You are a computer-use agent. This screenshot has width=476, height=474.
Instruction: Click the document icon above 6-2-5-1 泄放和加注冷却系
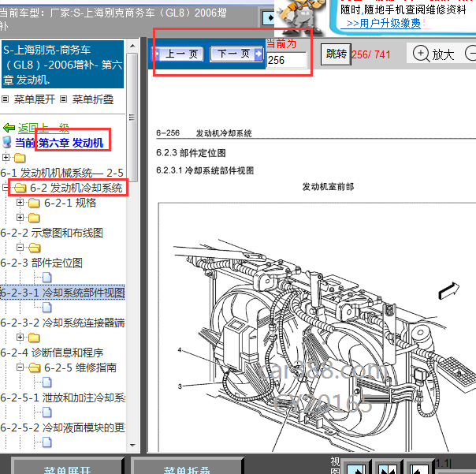(x=47, y=383)
